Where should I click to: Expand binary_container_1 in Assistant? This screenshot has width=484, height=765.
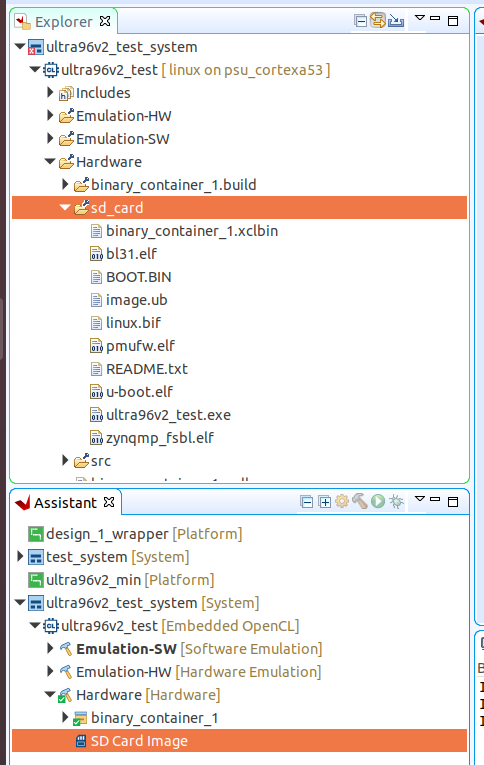point(65,717)
